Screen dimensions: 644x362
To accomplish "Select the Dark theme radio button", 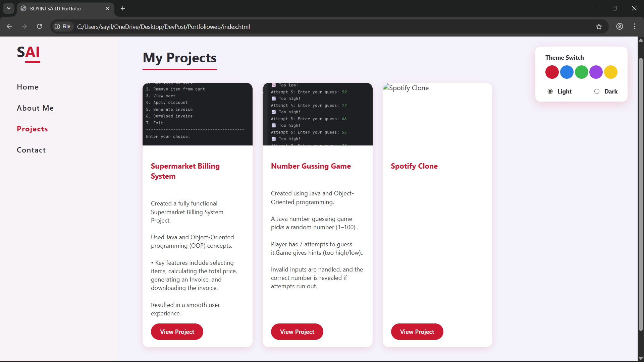I will (x=597, y=92).
